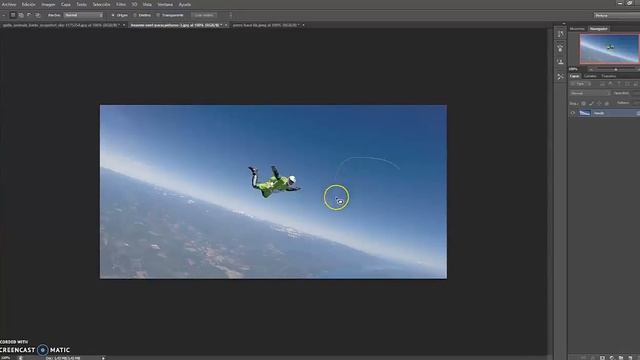Select the Intersect with selection icon
The width and height of the screenshot is (640, 360).
click(x=38, y=15)
